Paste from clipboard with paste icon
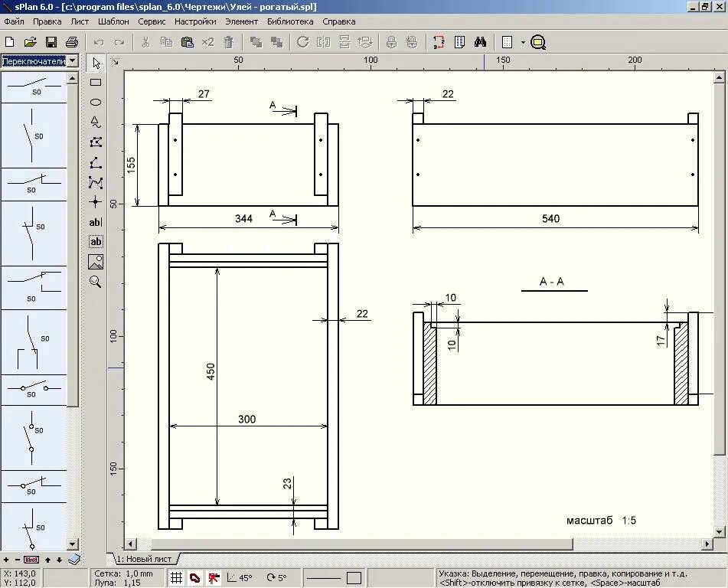The height and width of the screenshot is (588, 728). [x=187, y=42]
